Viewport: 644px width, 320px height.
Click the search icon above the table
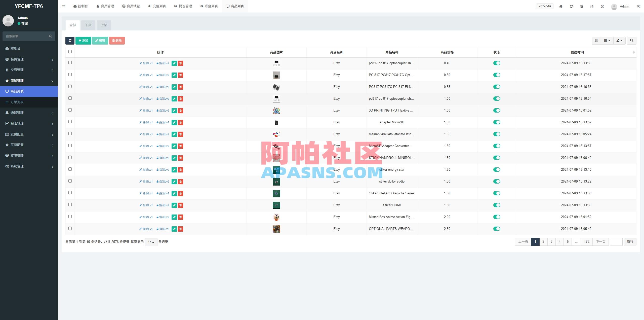[631, 41]
